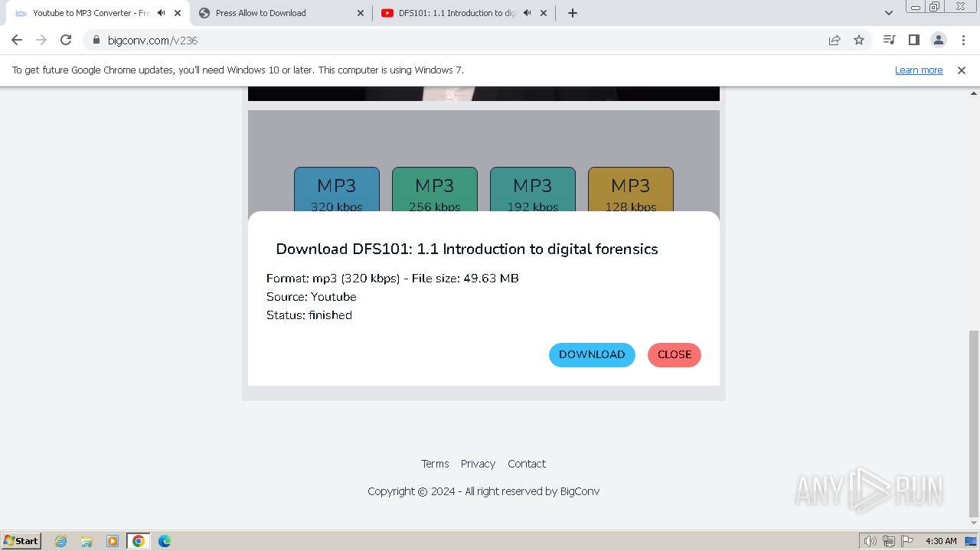This screenshot has width=980, height=551.
Task: Click the address bar URL bigconv.com/v236
Action: pos(153,40)
